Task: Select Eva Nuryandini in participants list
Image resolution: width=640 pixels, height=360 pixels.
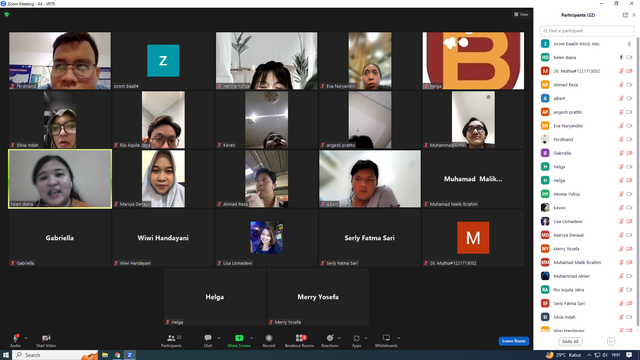Action: click(x=587, y=126)
